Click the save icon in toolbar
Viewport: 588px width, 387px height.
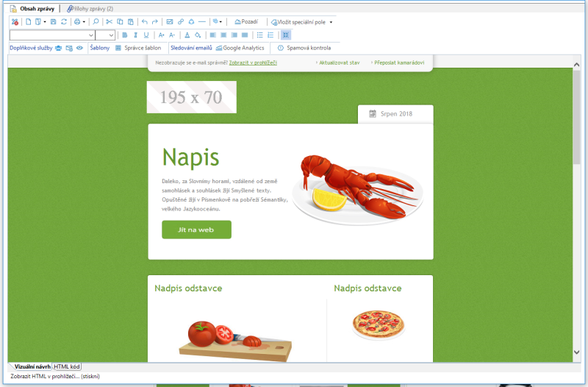(x=53, y=22)
